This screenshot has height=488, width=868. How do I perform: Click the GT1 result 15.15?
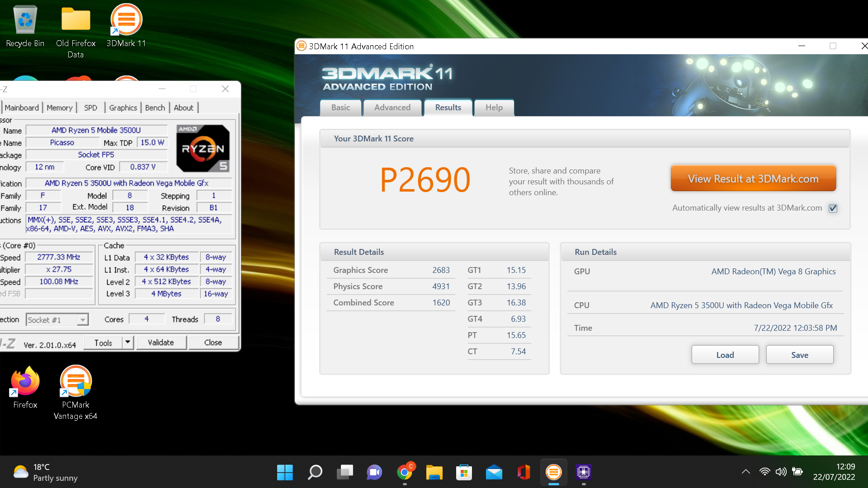click(516, 270)
